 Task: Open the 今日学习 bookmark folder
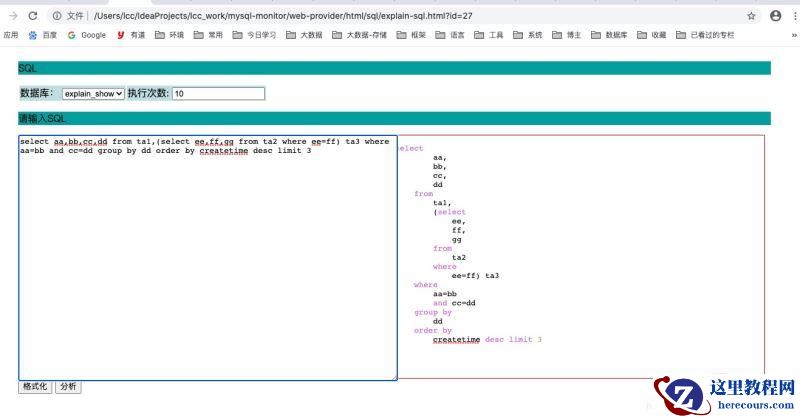tap(254, 35)
